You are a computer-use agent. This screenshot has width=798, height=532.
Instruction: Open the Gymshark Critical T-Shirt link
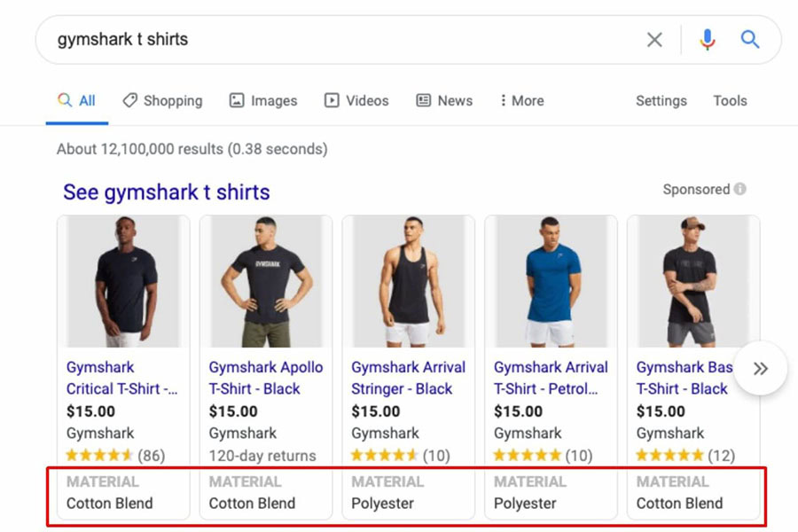121,378
